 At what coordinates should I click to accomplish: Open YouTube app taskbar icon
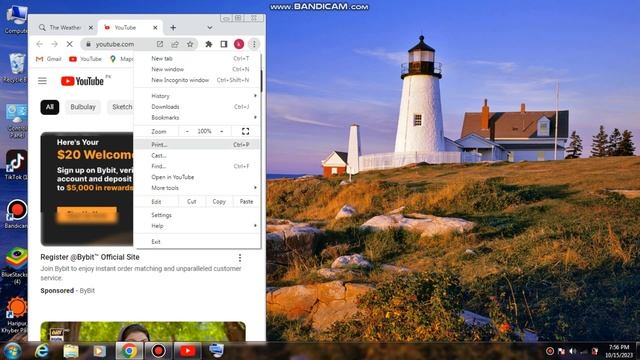click(187, 351)
